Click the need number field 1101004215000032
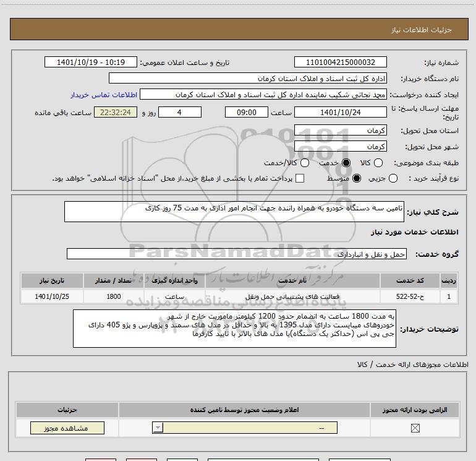The width and height of the screenshot is (476, 461). (340, 62)
